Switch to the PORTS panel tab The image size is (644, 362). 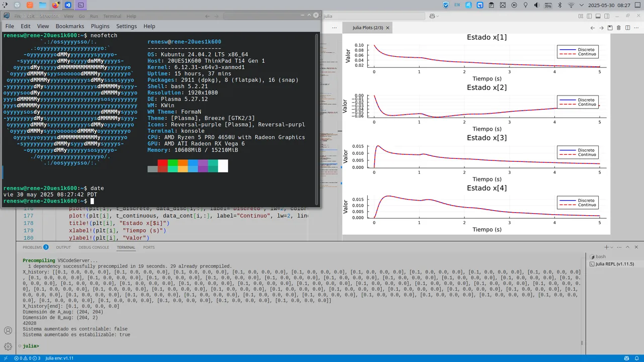pyautogui.click(x=149, y=247)
